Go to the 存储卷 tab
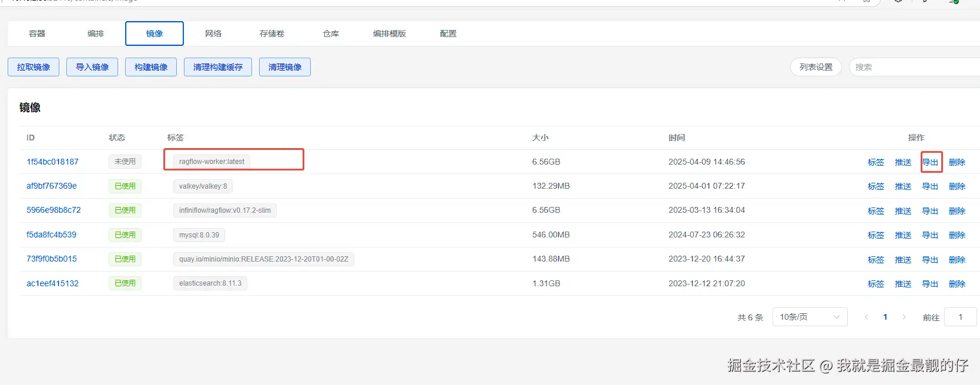980x385 pixels. pos(272,34)
